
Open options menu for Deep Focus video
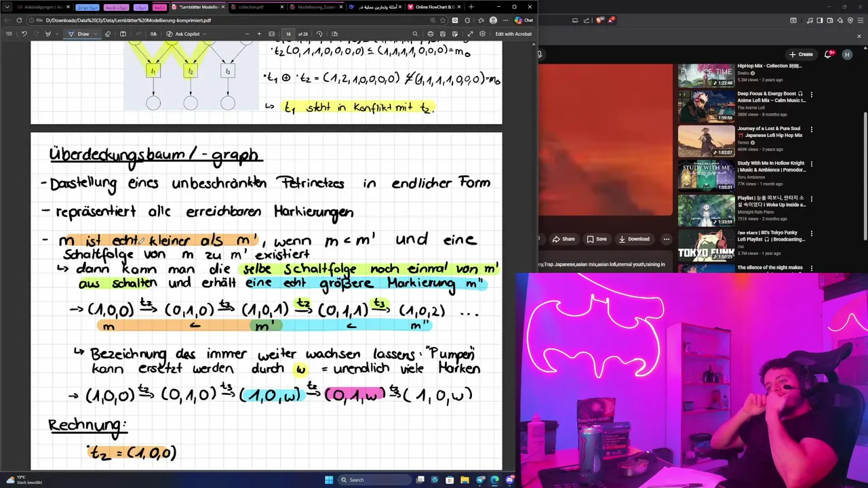coord(811,94)
